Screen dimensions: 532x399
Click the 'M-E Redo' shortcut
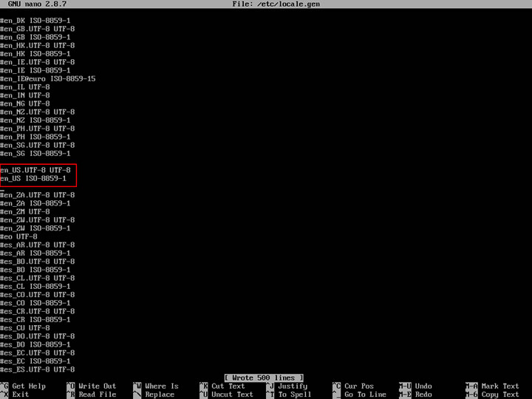pyautogui.click(x=415, y=395)
